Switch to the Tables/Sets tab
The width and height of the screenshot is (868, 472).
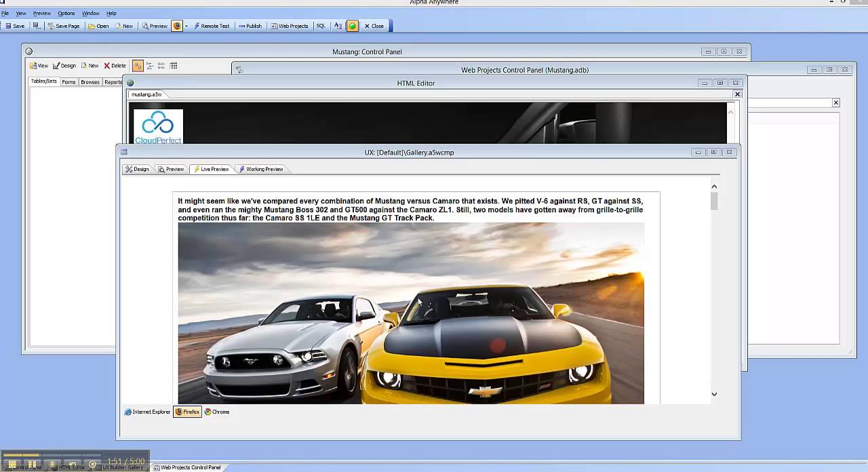click(x=44, y=81)
